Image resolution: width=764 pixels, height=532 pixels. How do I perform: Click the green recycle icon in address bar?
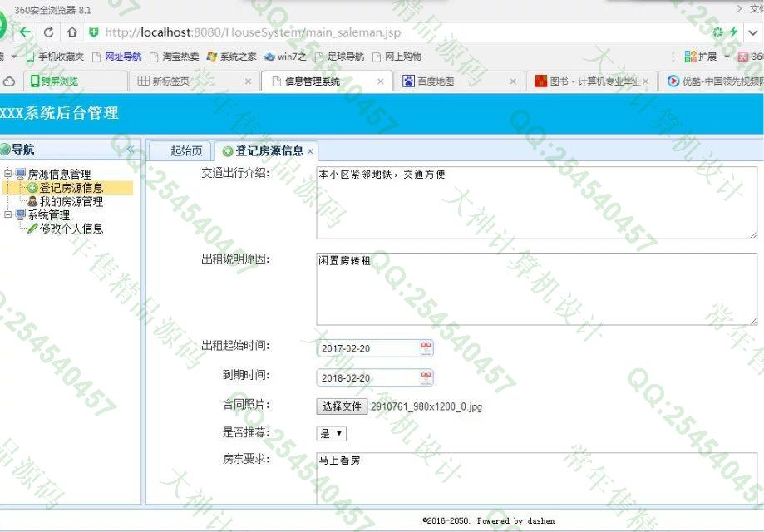pyautogui.click(x=717, y=32)
